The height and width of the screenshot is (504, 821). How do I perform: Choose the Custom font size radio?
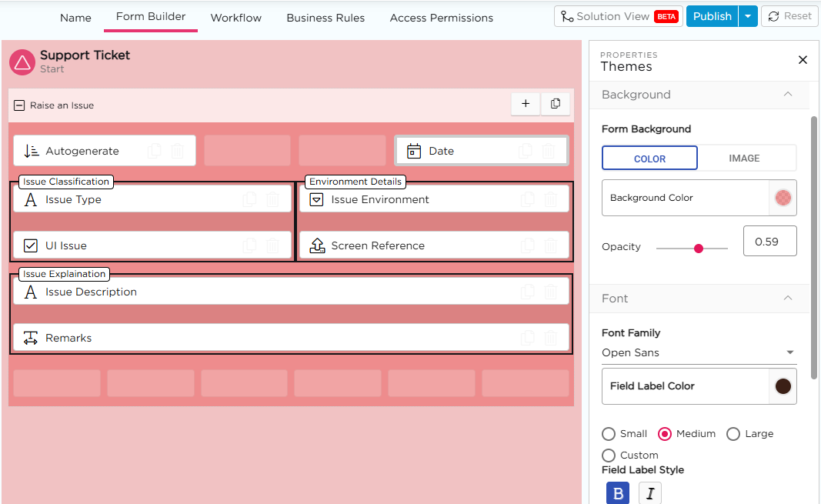click(609, 456)
